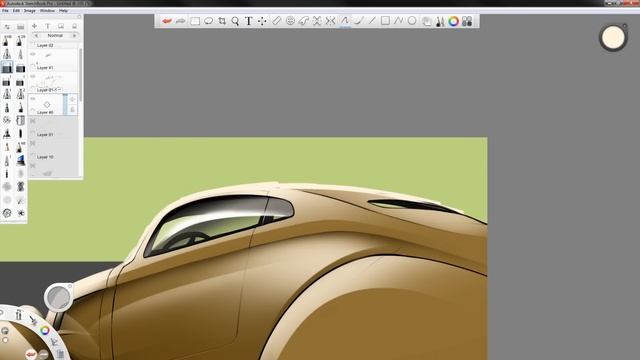Open the cream color puck

(x=613, y=37)
